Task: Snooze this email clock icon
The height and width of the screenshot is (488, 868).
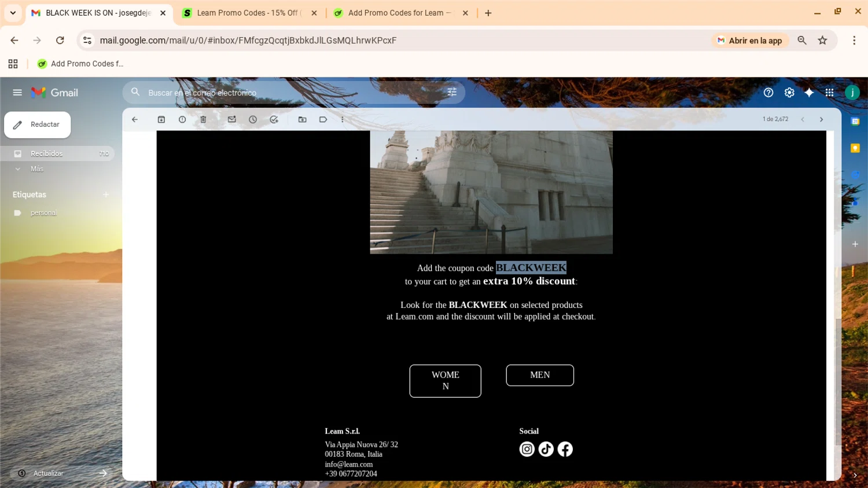Action: click(x=253, y=120)
